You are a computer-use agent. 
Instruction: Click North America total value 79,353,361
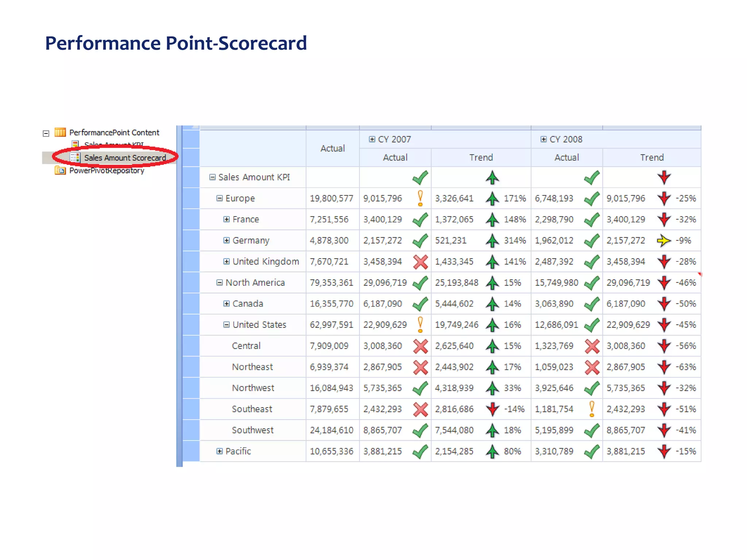click(x=332, y=283)
